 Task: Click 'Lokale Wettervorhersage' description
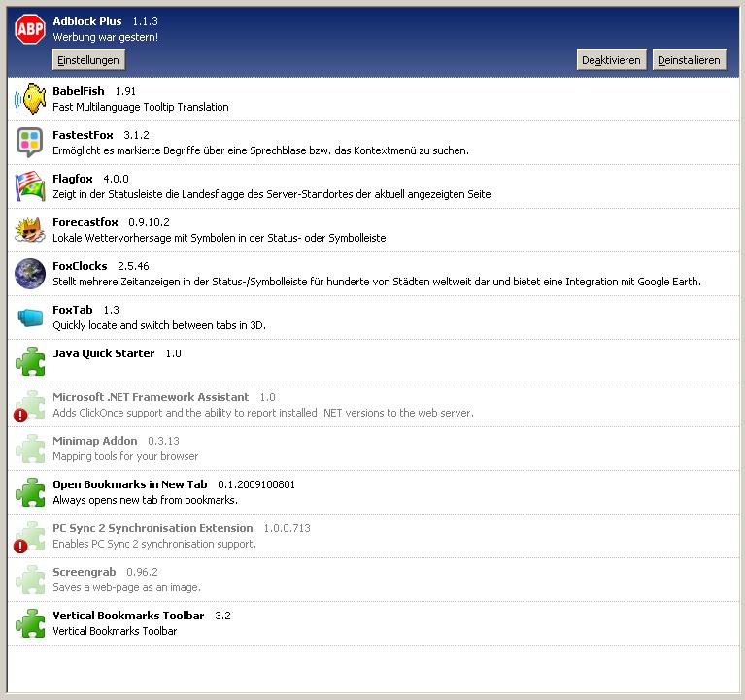point(220,238)
